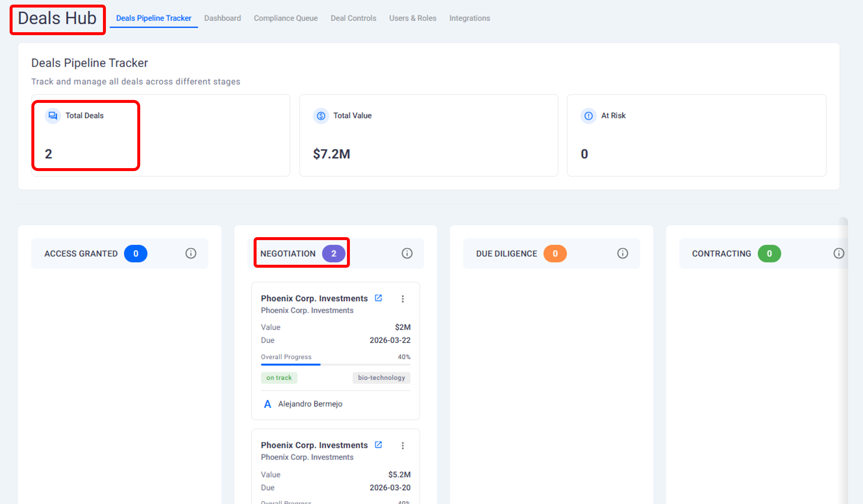The height and width of the screenshot is (504, 863).
Task: Select Users & Roles tab
Action: coord(413,18)
